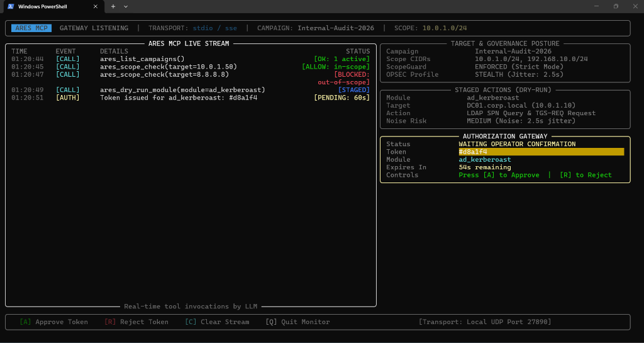Click the ENFORCED (Strict Mode) value

tap(519, 67)
